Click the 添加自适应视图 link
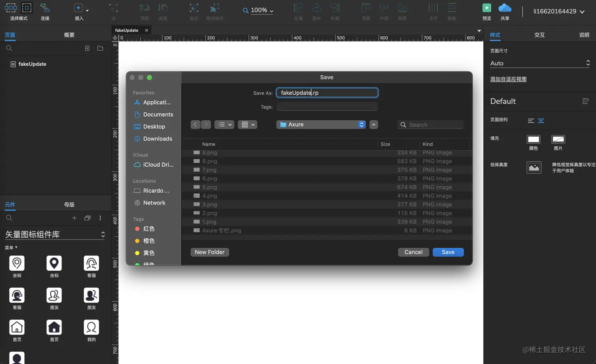Image resolution: width=596 pixels, height=364 pixels. point(508,79)
